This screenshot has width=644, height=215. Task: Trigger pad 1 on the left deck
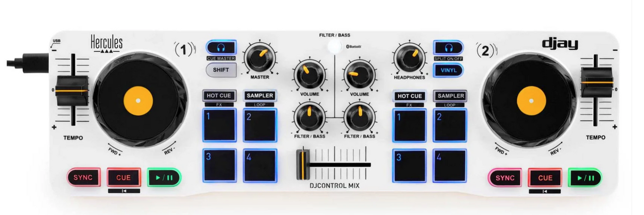coord(219,125)
